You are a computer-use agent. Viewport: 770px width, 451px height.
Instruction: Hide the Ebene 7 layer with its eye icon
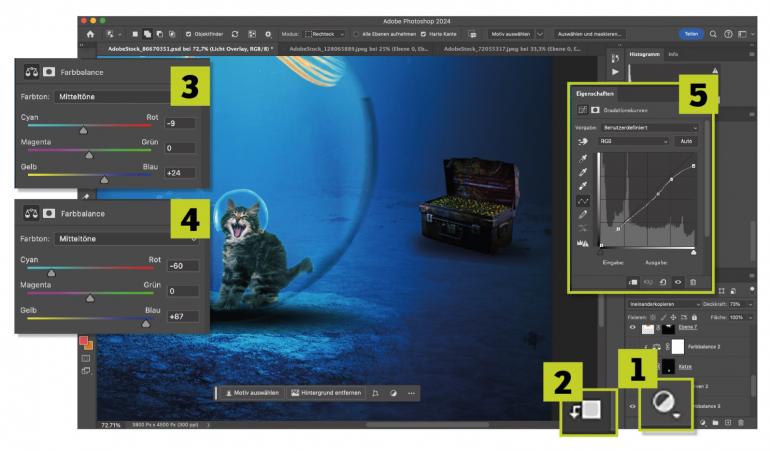click(632, 328)
